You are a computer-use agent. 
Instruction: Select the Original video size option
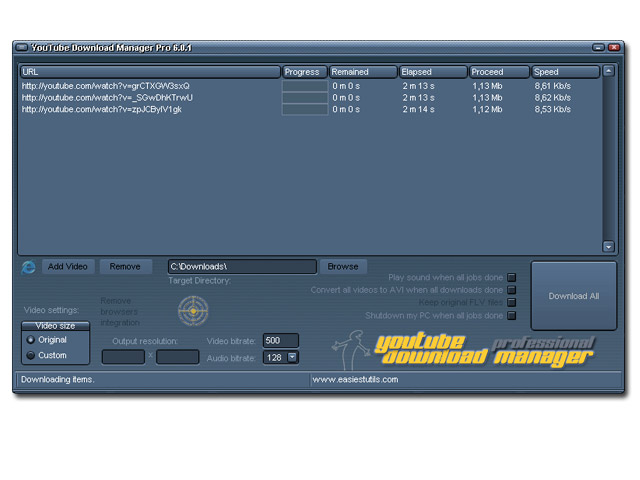click(x=31, y=340)
